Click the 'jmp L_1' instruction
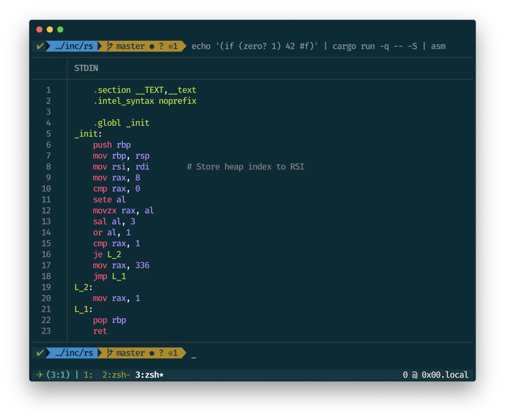 click(109, 276)
